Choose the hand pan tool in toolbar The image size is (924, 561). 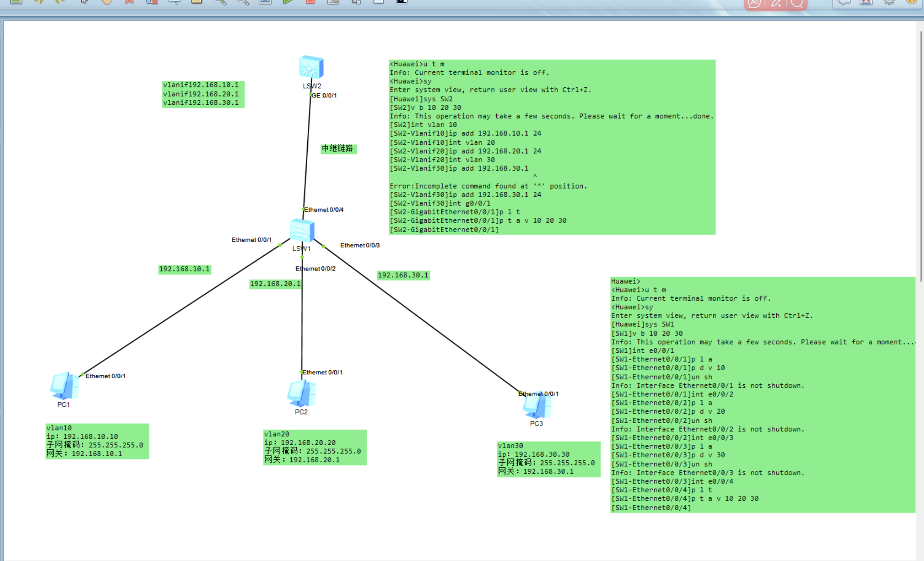click(107, 2)
